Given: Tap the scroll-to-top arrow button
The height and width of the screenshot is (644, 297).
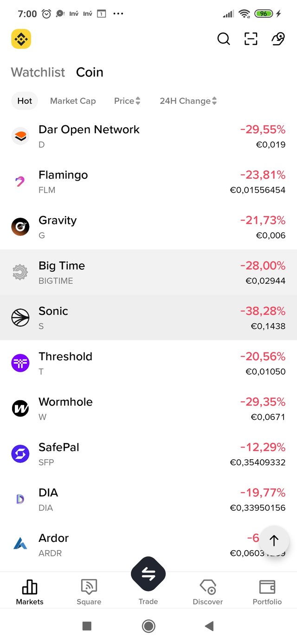Looking at the screenshot, I should 274,540.
